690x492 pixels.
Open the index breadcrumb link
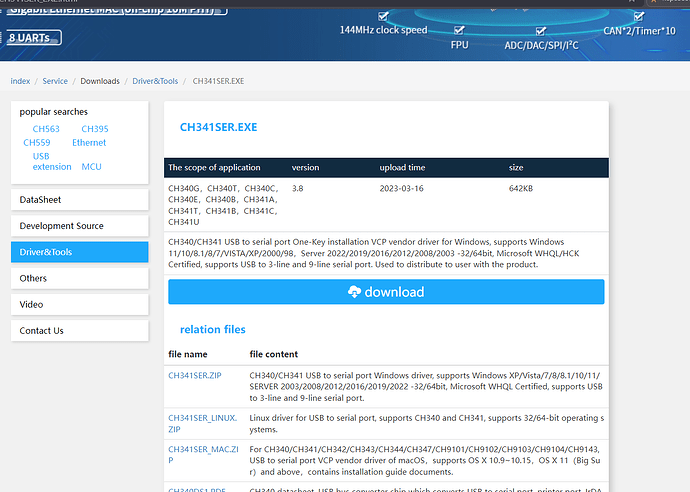coord(20,81)
